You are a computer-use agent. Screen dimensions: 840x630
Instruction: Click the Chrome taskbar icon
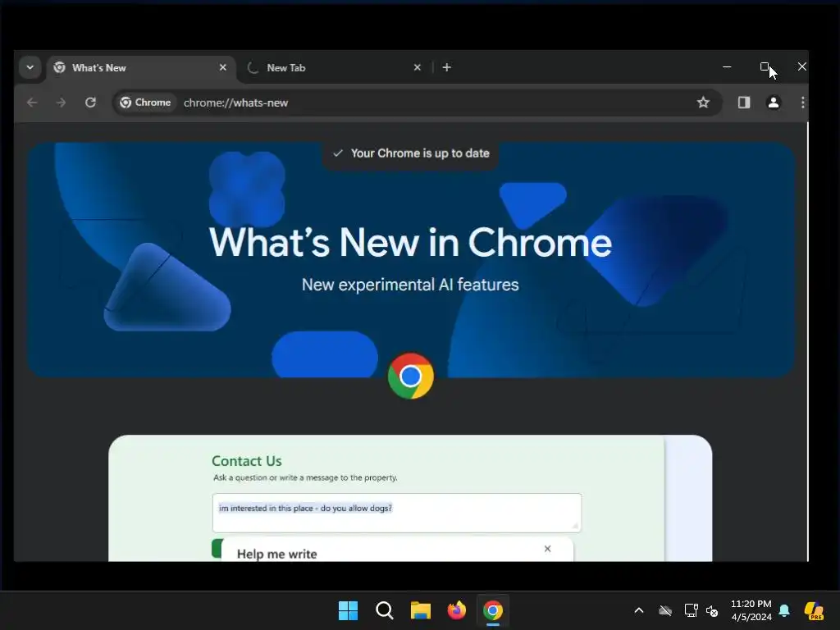(x=493, y=610)
